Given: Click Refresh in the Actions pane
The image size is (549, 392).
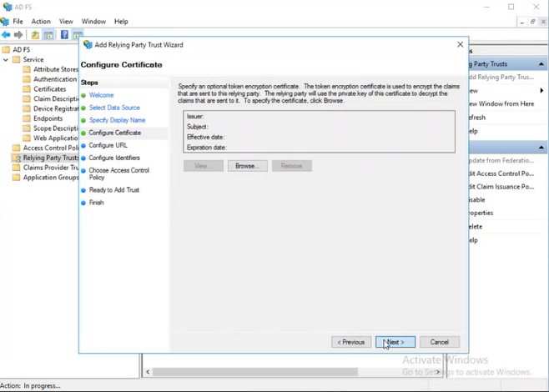Looking at the screenshot, I should click(477, 118).
